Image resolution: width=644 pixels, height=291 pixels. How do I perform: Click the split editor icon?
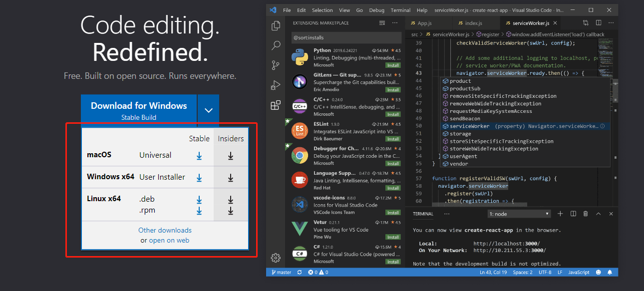click(x=598, y=23)
